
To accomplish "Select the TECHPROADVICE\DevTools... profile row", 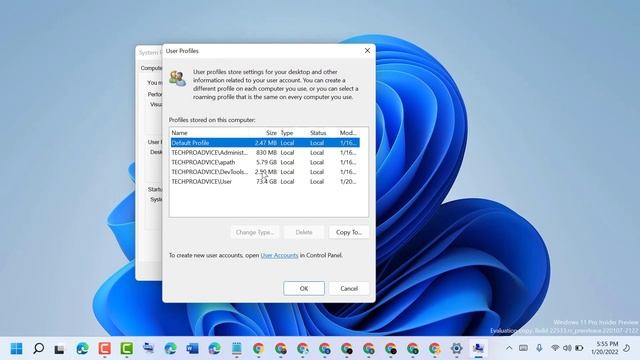I will pyautogui.click(x=265, y=172).
